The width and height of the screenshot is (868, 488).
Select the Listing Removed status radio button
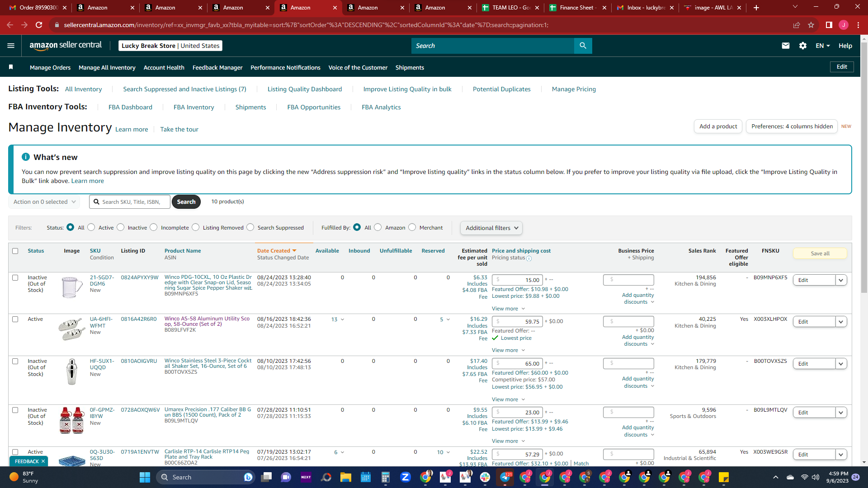(x=196, y=227)
